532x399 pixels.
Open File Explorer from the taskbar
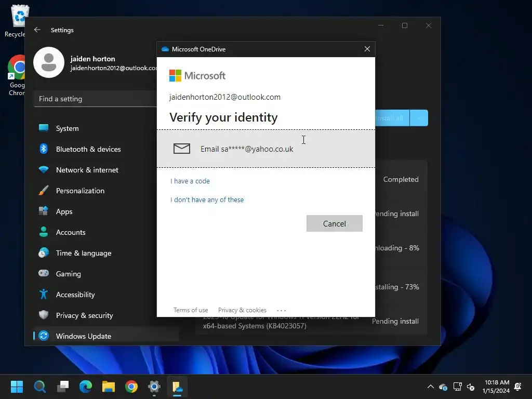109,387
